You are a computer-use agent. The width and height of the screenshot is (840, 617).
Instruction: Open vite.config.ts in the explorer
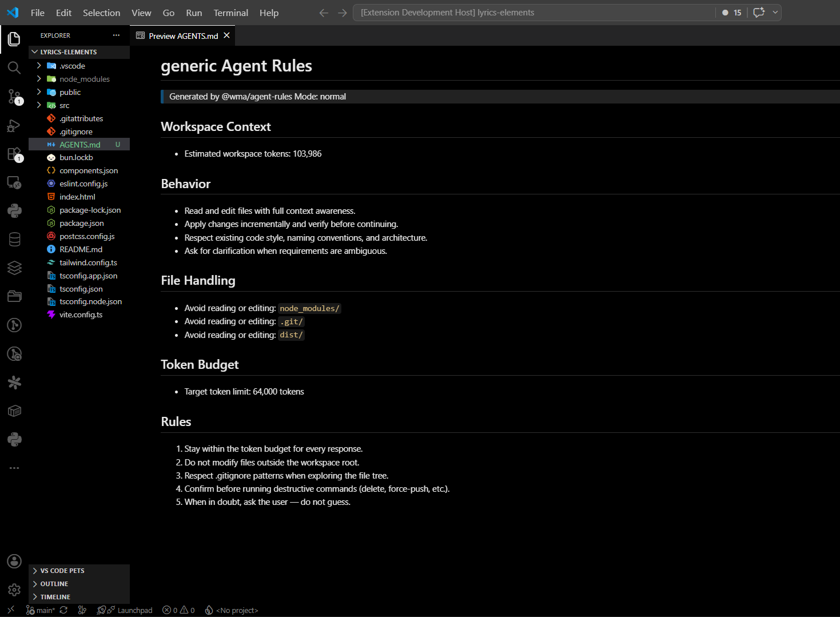[79, 315]
